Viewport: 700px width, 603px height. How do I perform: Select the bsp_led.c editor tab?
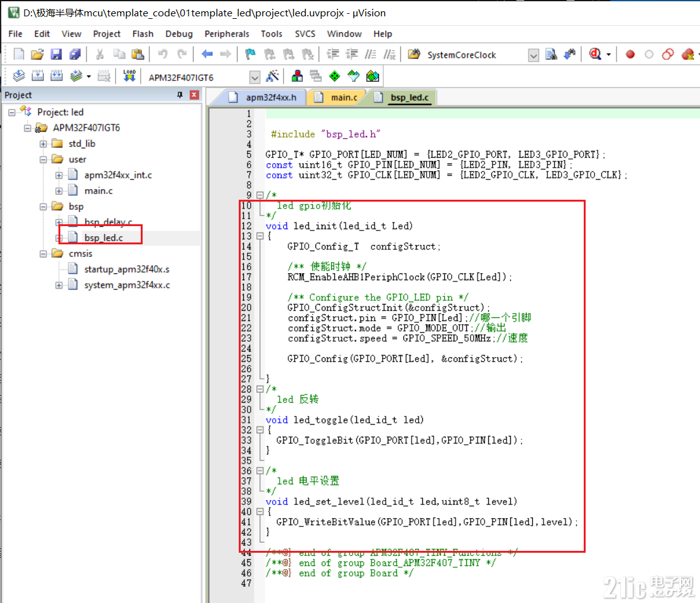click(x=402, y=97)
